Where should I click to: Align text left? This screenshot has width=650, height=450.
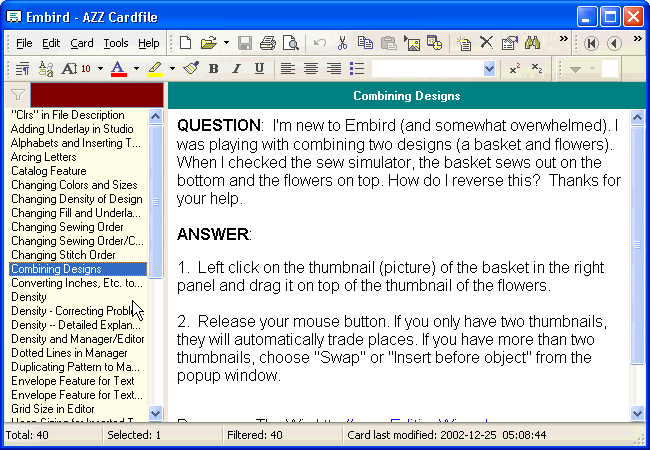pos(288,69)
